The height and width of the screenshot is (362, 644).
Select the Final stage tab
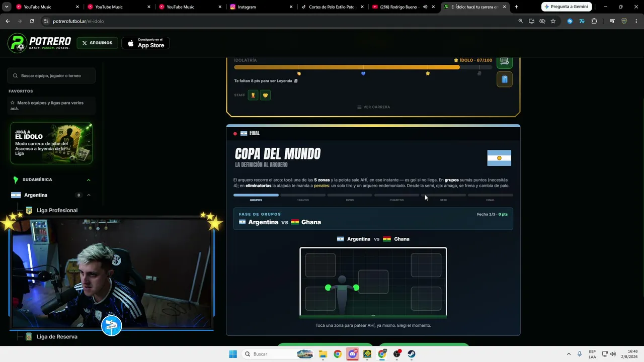click(x=491, y=197)
